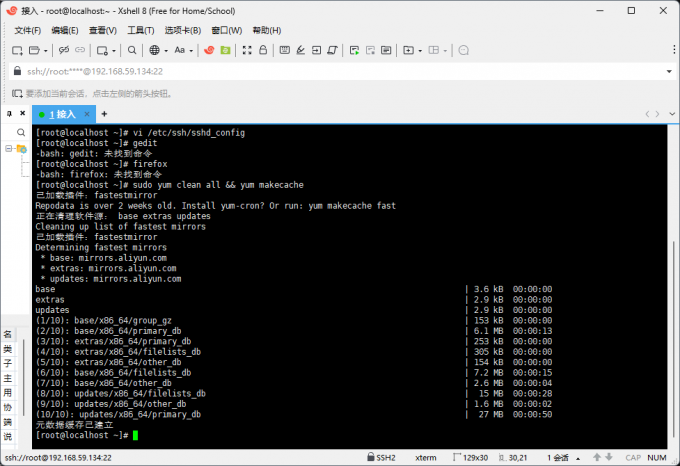The image size is (680, 466).
Task: Open the 帮助(H) menu
Action: click(x=267, y=30)
